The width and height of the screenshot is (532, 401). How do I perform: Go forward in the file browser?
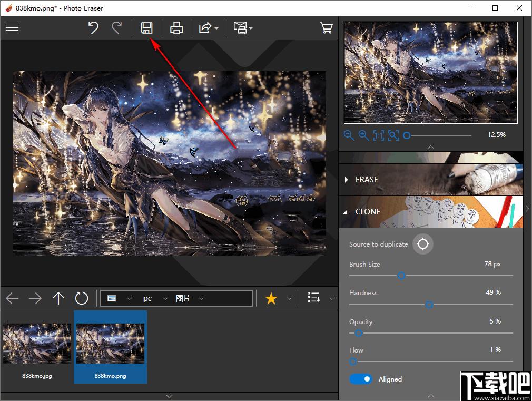point(35,298)
